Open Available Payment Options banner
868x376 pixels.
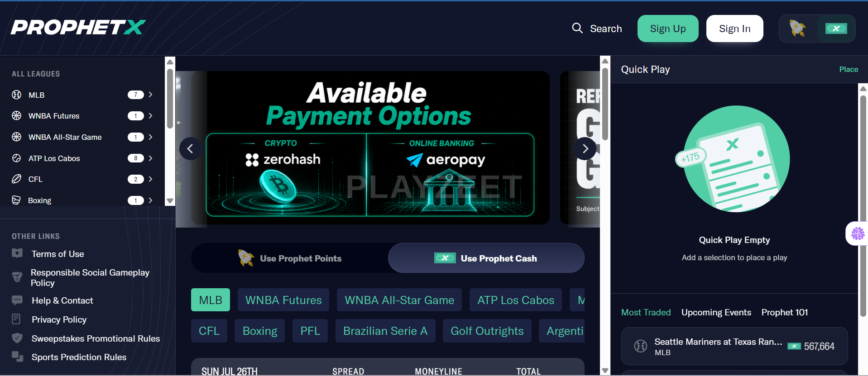click(370, 148)
